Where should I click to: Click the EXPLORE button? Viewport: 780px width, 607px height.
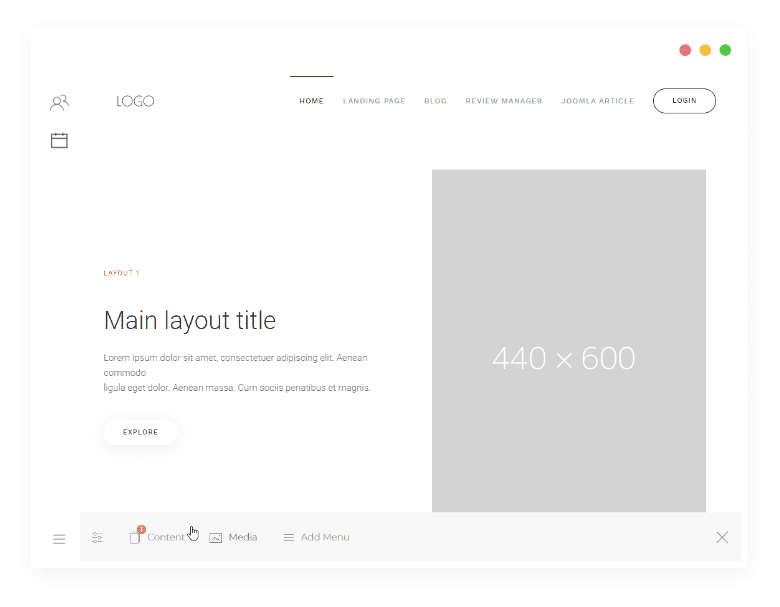coord(140,432)
